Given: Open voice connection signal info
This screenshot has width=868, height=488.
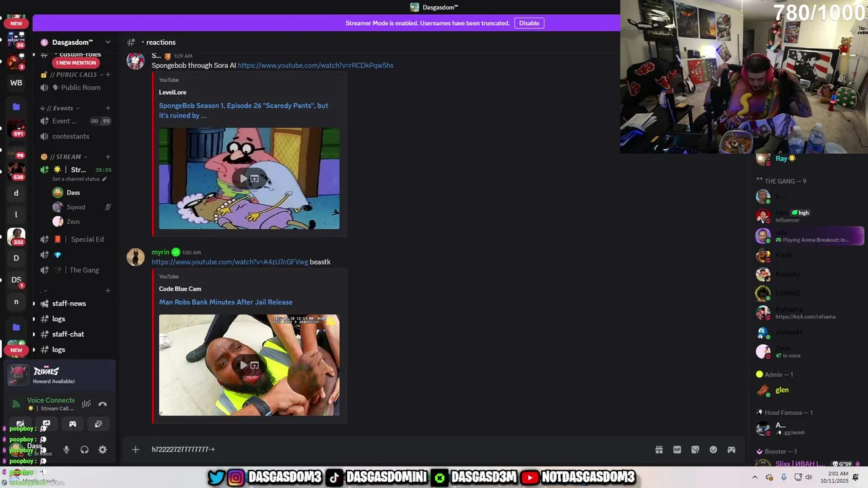Looking at the screenshot, I should [x=16, y=404].
